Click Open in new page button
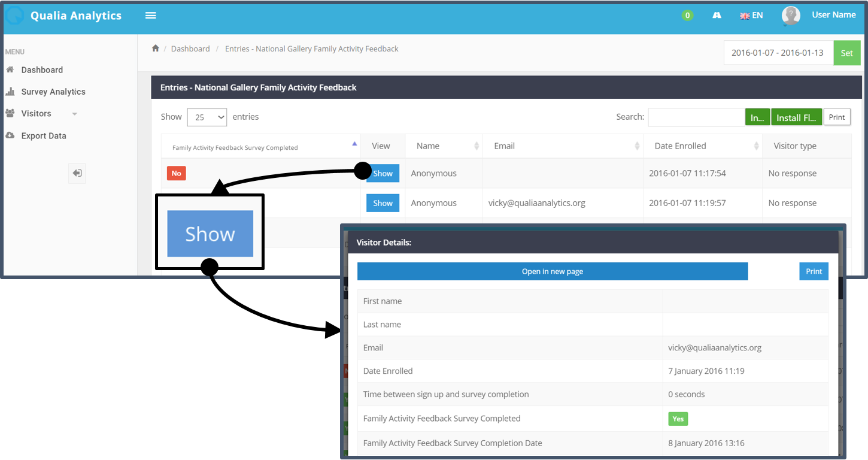Screen dimensions: 868x460 point(552,271)
